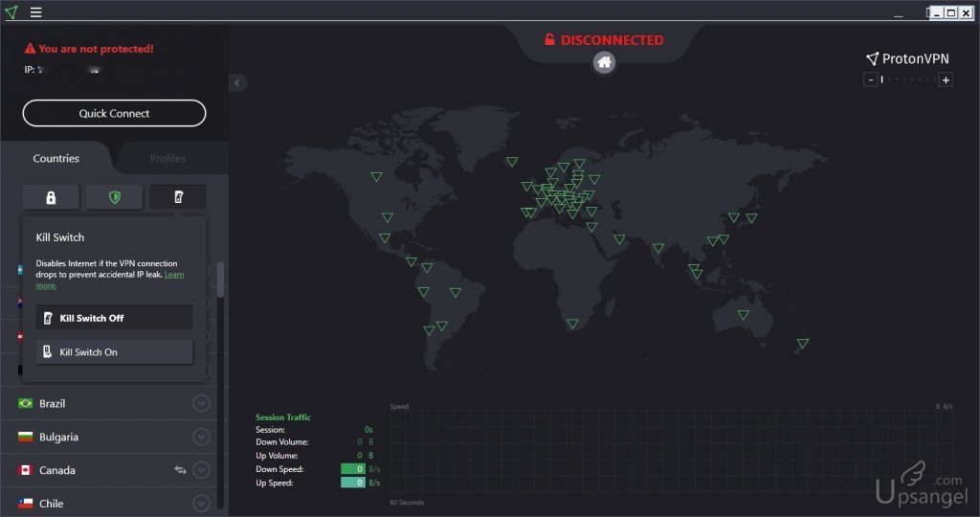Select the Australia server marker on map
Viewport: 980px width, 517px height.
click(743, 315)
